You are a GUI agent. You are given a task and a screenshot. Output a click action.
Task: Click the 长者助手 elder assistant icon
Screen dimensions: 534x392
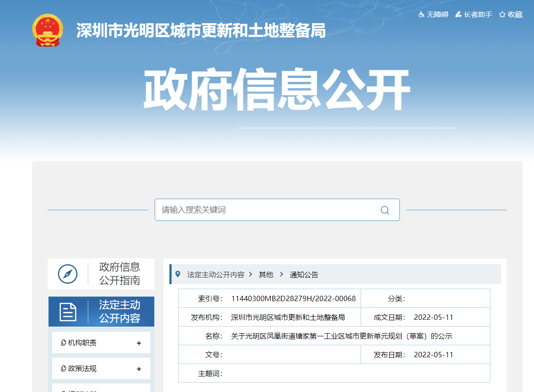click(458, 15)
